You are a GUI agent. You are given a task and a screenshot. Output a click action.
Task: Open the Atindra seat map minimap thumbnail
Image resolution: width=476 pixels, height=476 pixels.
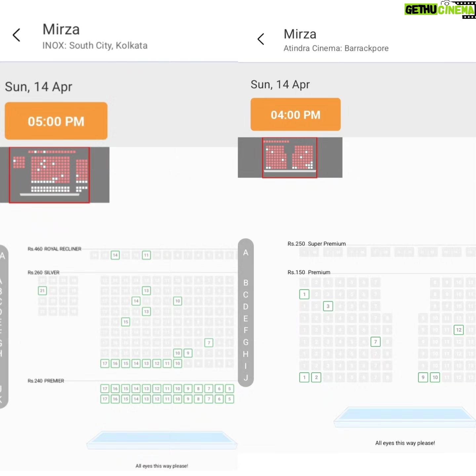pyautogui.click(x=290, y=158)
